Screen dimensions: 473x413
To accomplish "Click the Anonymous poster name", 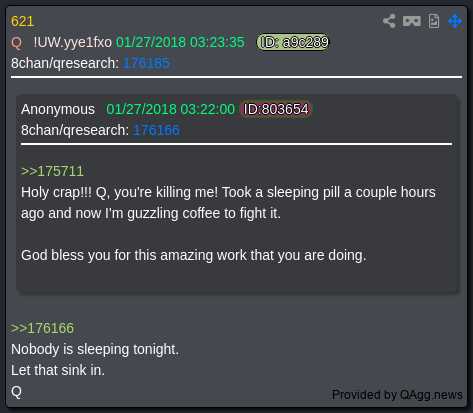I will click(x=58, y=109).
